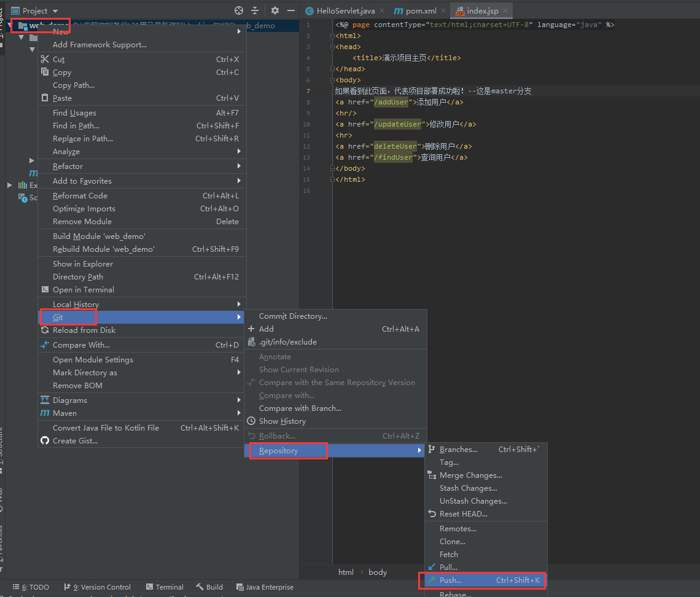This screenshot has width=700, height=597.
Task: Select Rebuild Module 'web_demo'
Action: 142,249
